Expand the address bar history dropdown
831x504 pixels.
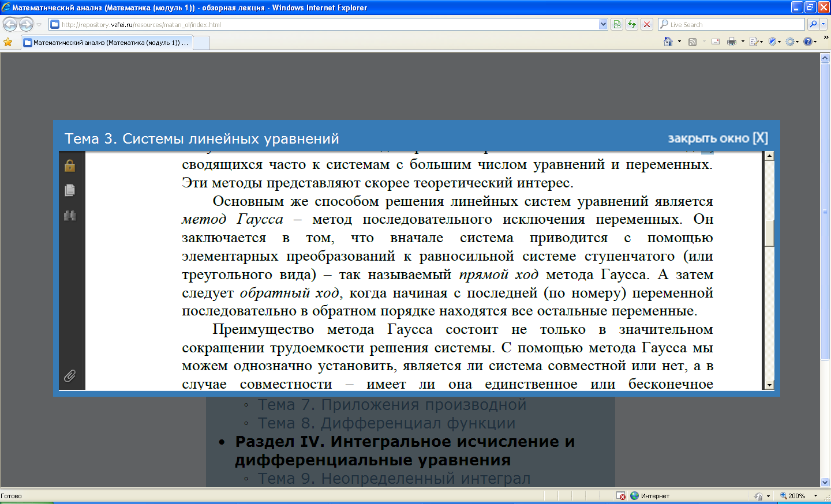603,25
